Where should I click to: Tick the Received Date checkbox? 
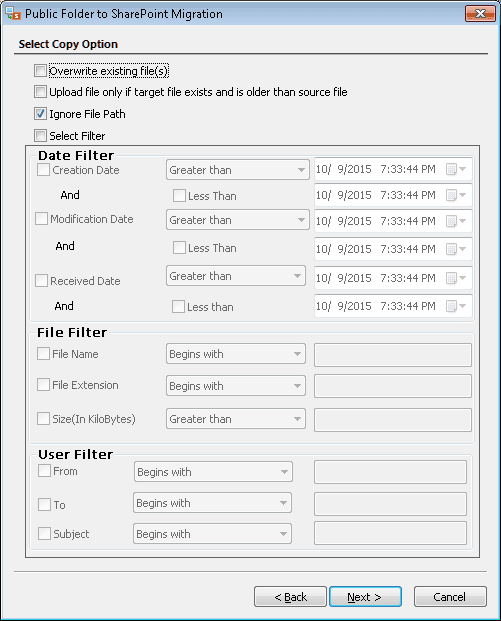coord(41,281)
